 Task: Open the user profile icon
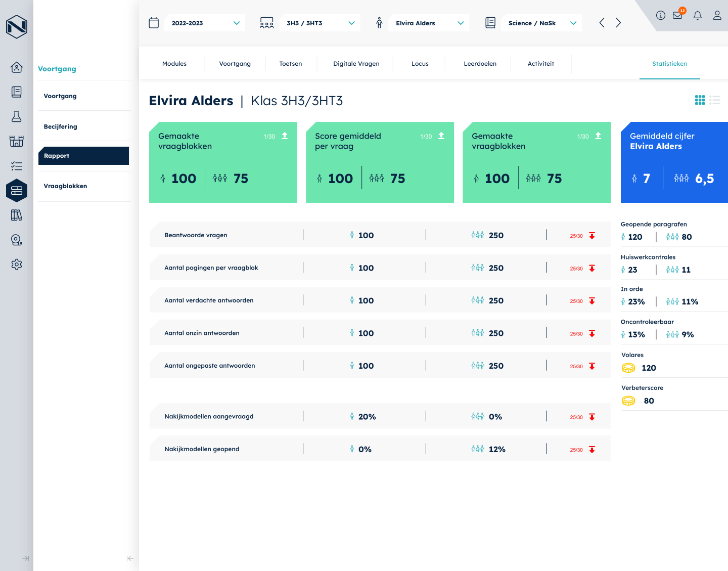717,15
